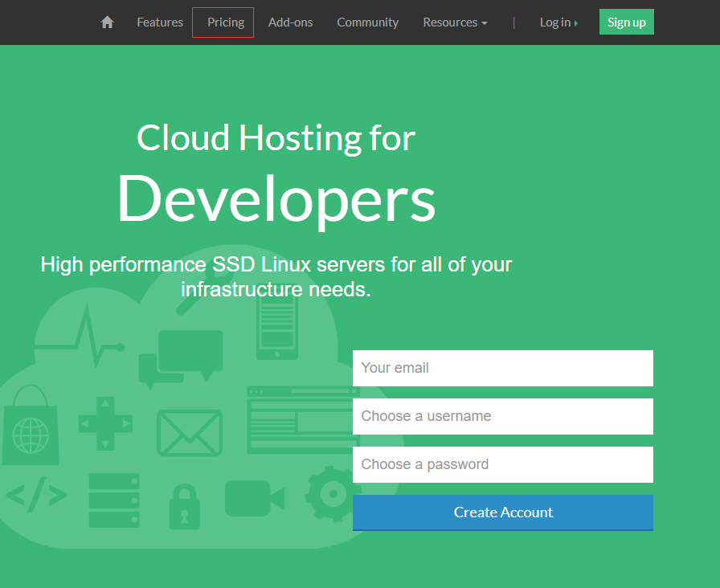Click the Choose a password field
This screenshot has width=720, height=588.
[x=502, y=464]
